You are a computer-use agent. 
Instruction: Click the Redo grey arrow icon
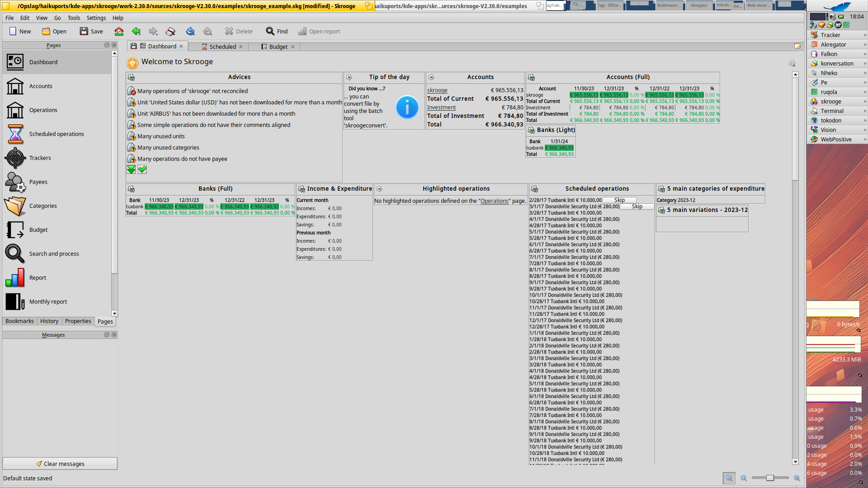coord(208,31)
